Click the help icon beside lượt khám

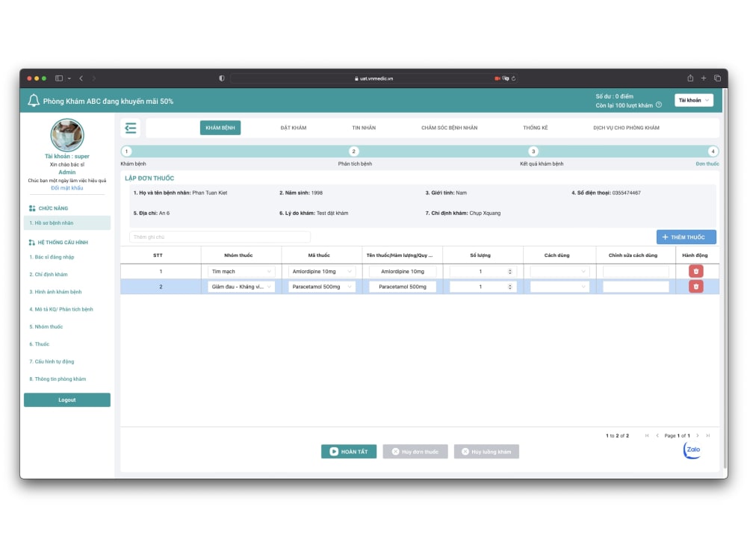pos(659,105)
